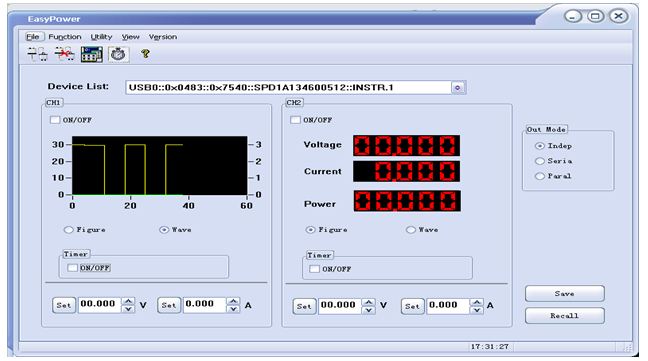Open the Utility menu
Viewport: 648px width, 361px height.
(x=101, y=37)
